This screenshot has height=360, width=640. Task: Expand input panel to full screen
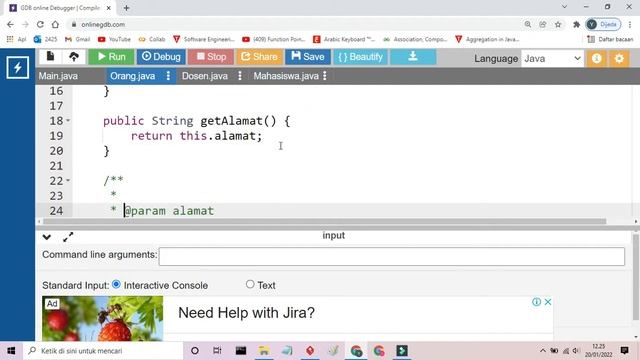click(68, 237)
